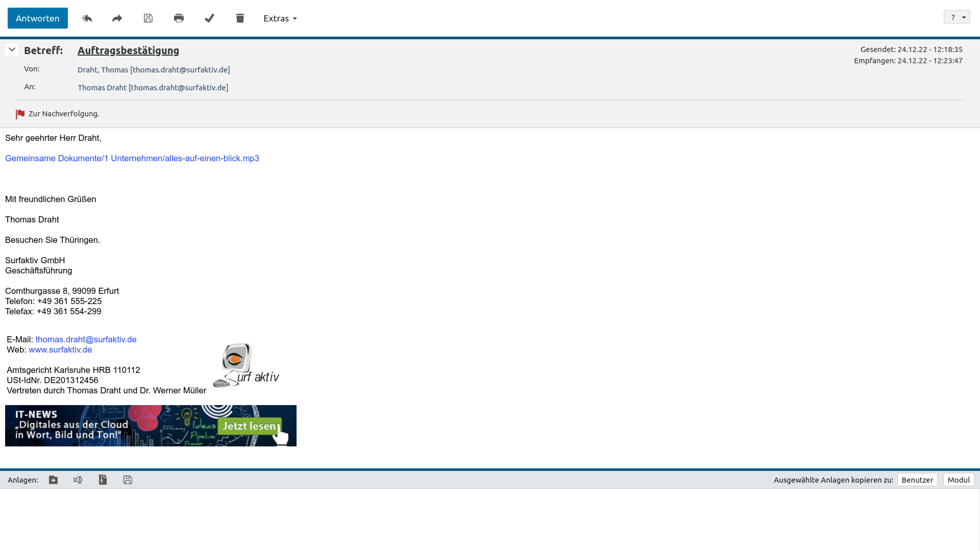Click the rename attachment icon
The height and width of the screenshot is (551, 980).
coord(78,480)
